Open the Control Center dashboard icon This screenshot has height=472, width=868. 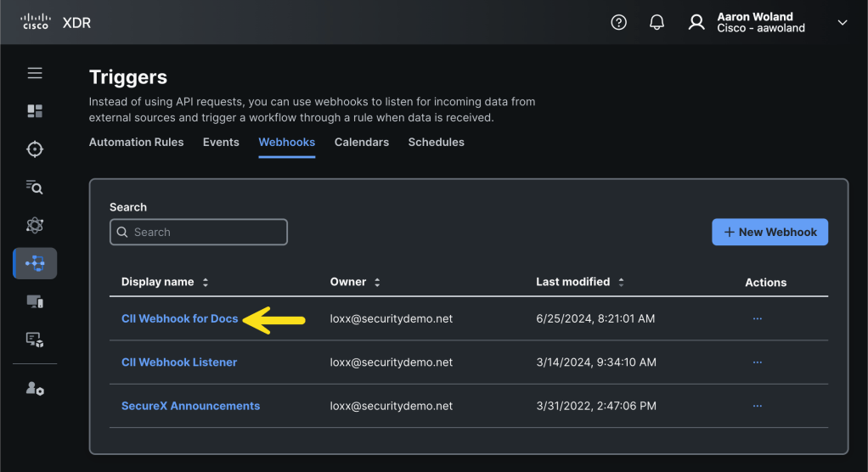[35, 111]
